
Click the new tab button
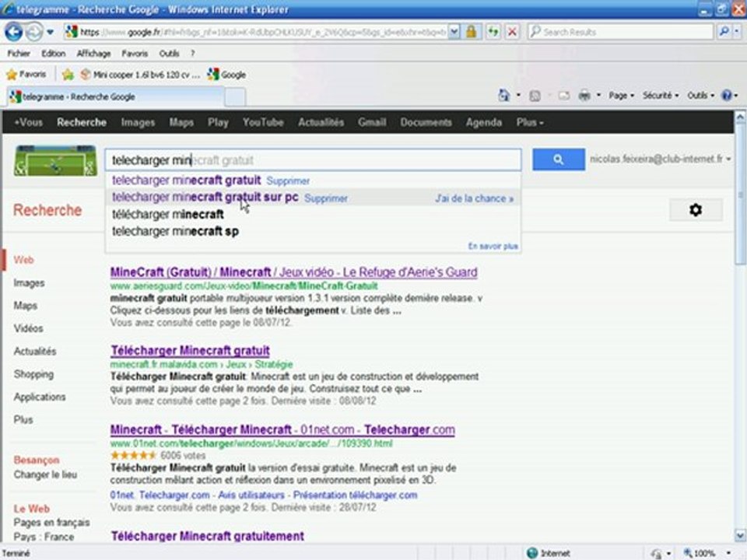click(x=235, y=97)
